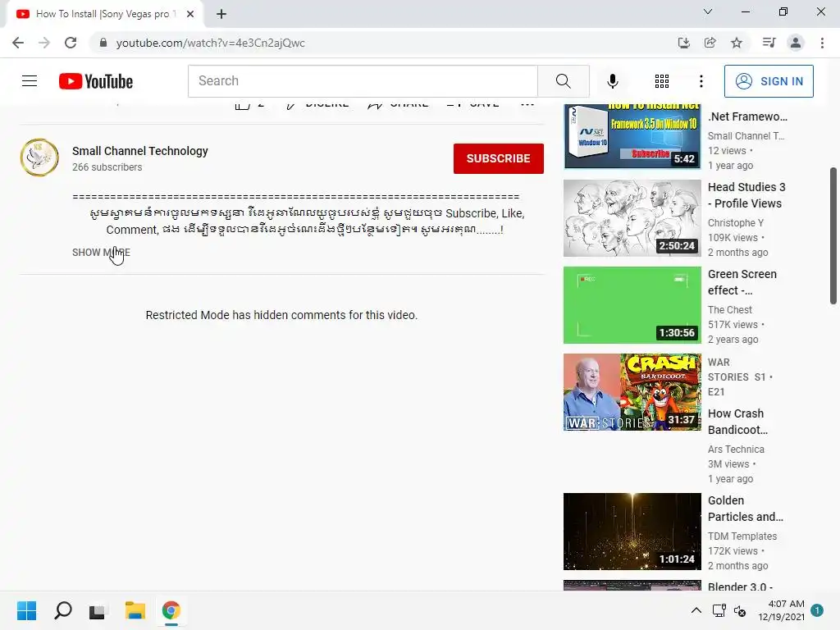The width and height of the screenshot is (840, 630).
Task: Open Head Studies 3 Profile Views thumbnail
Action: pyautogui.click(x=632, y=218)
